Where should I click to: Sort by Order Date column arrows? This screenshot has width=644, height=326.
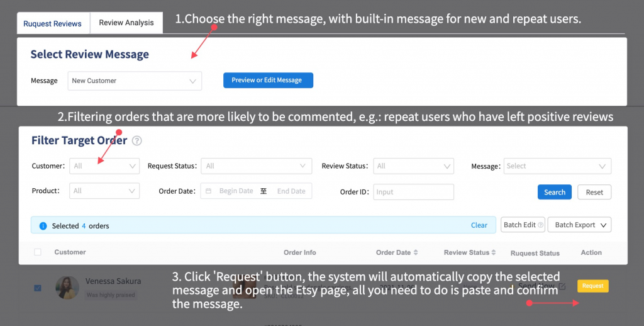tap(416, 253)
